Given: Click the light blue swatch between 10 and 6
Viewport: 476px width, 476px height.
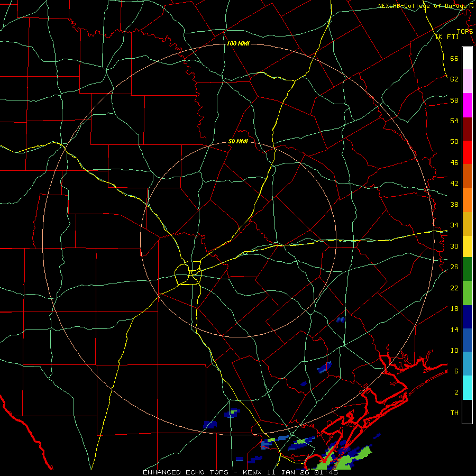Looking at the screenshot, I should [467, 364].
